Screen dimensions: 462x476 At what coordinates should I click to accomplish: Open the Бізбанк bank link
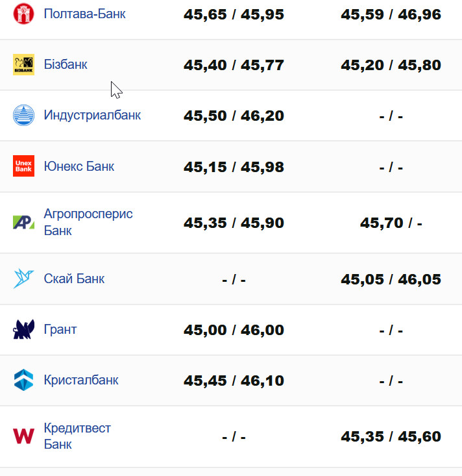point(66,64)
